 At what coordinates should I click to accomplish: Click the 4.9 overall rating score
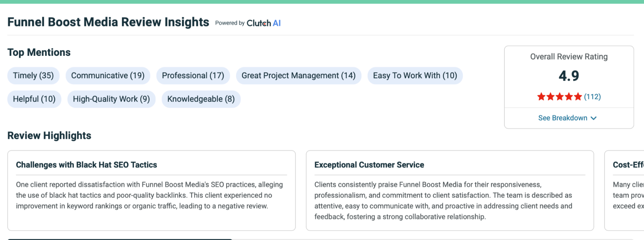569,76
